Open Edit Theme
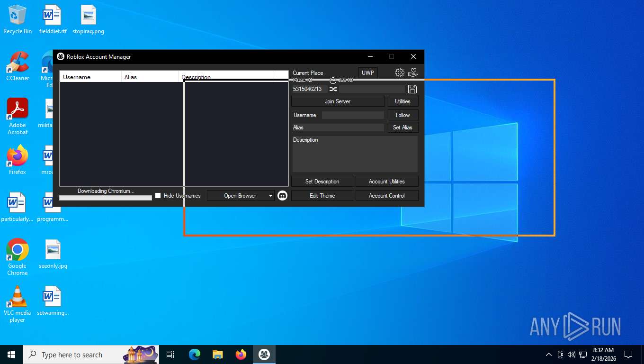The image size is (644, 364). pos(322,196)
